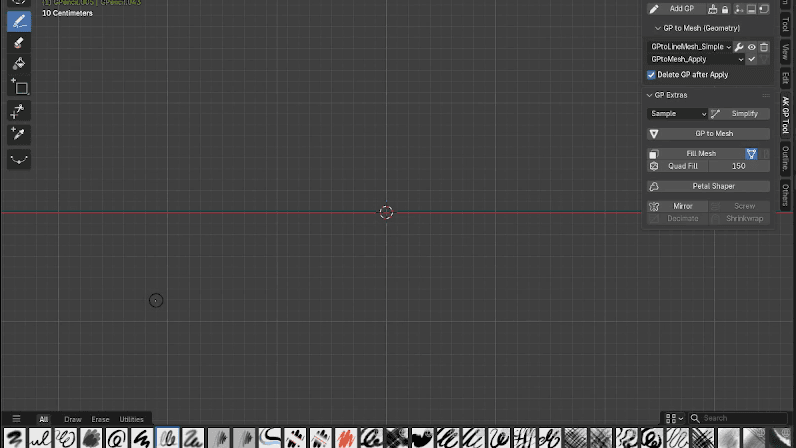Click the GP to Mesh button
This screenshot has width=796, height=448.
click(x=709, y=134)
